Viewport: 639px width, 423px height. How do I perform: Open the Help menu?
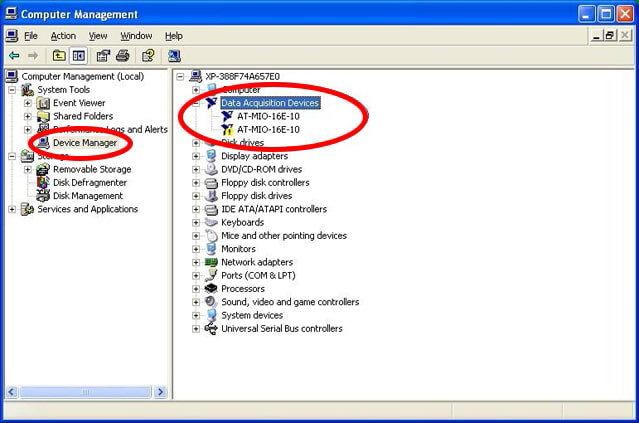click(x=174, y=36)
